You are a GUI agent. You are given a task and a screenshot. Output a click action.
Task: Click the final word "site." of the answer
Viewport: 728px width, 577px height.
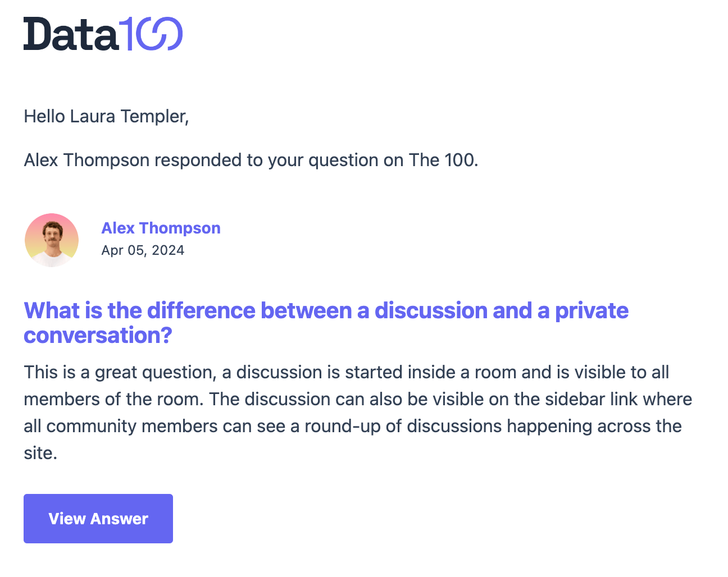click(x=40, y=453)
